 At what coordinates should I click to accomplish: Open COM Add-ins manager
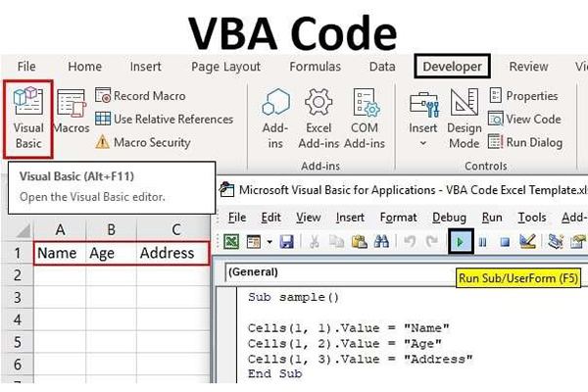pos(365,119)
